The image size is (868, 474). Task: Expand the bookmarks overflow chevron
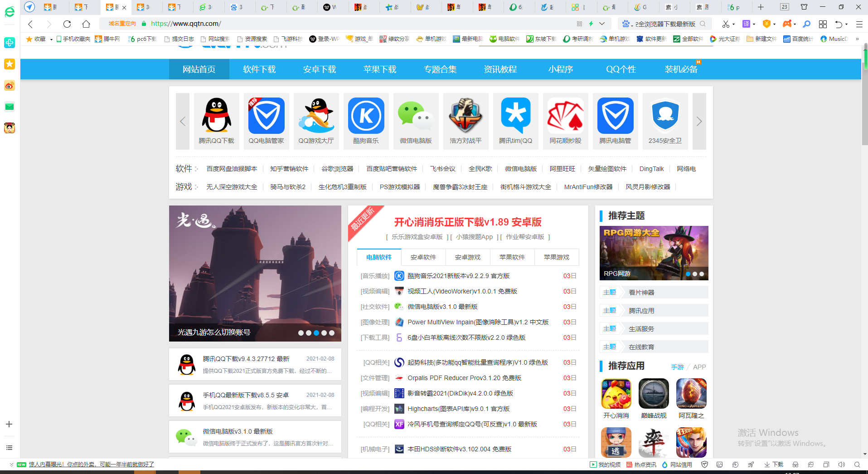coord(857,39)
